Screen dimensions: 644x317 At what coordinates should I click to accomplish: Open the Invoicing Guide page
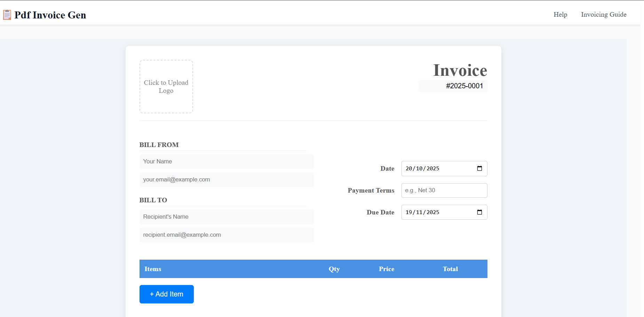point(604,15)
